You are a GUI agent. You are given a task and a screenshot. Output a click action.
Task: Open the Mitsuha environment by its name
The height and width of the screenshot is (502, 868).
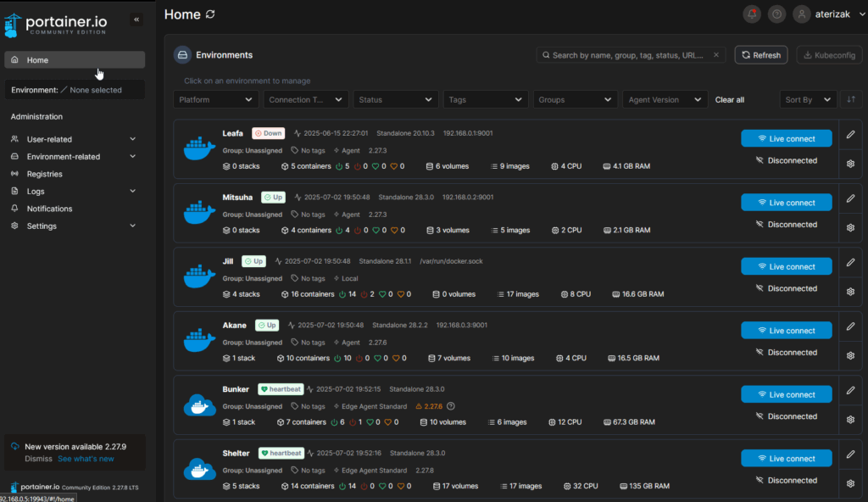(237, 198)
